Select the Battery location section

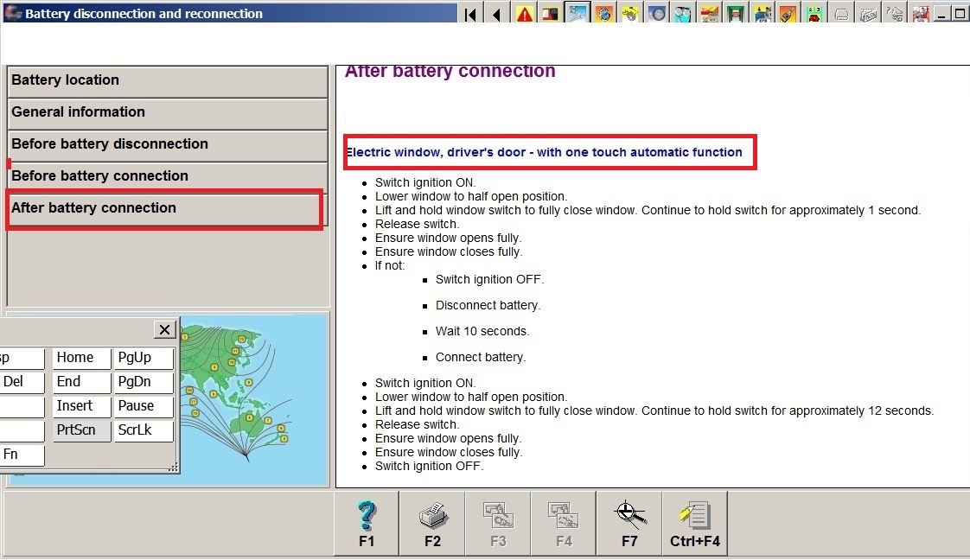point(168,80)
